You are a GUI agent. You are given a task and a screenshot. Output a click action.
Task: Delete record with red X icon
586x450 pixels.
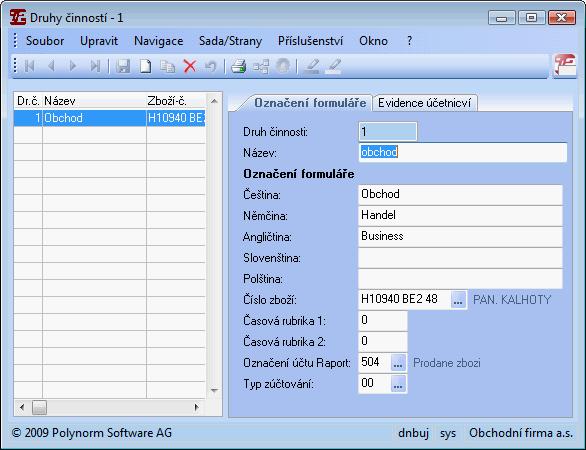pyautogui.click(x=190, y=66)
